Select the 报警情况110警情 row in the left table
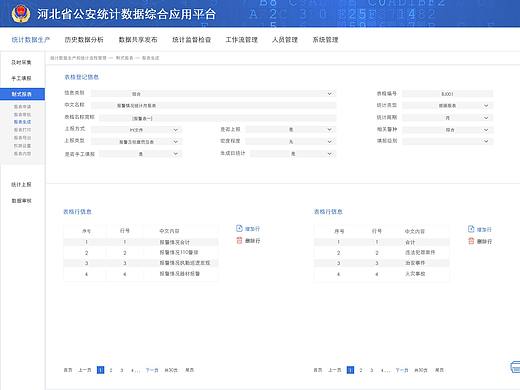This screenshot has width=520, height=390. [x=141, y=253]
